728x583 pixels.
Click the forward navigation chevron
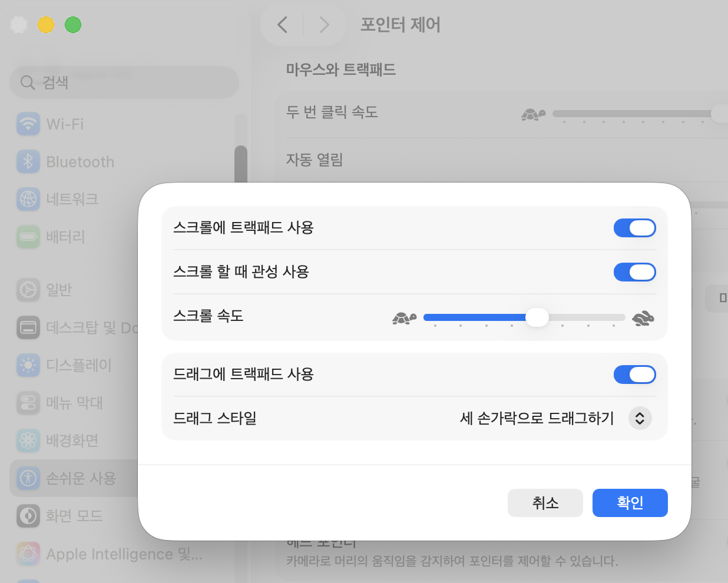pos(324,25)
